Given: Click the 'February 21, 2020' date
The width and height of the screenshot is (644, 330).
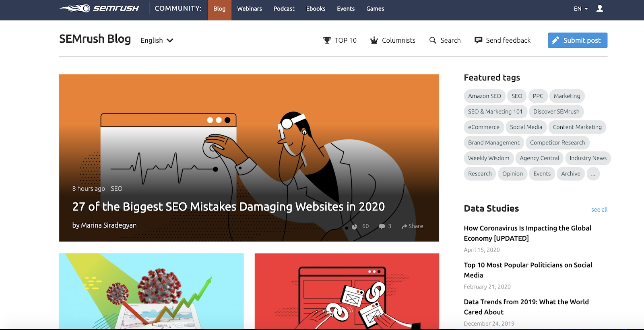Looking at the screenshot, I should (x=487, y=287).
